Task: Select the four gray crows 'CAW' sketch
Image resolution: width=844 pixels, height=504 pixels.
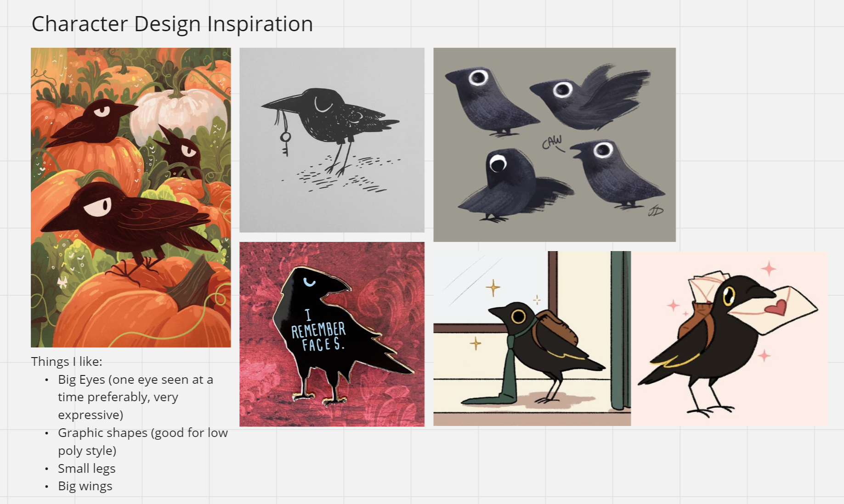Action: 555,145
